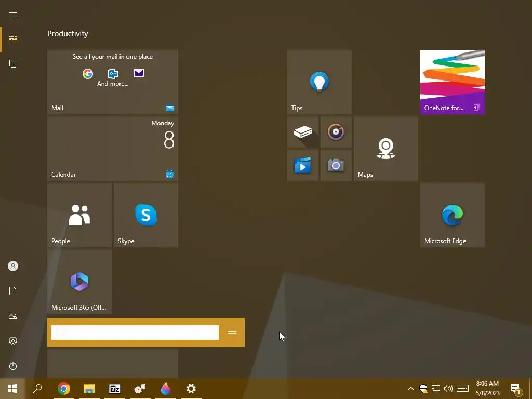Open the Tips tile
This screenshot has width=532, height=399.
coord(320,82)
